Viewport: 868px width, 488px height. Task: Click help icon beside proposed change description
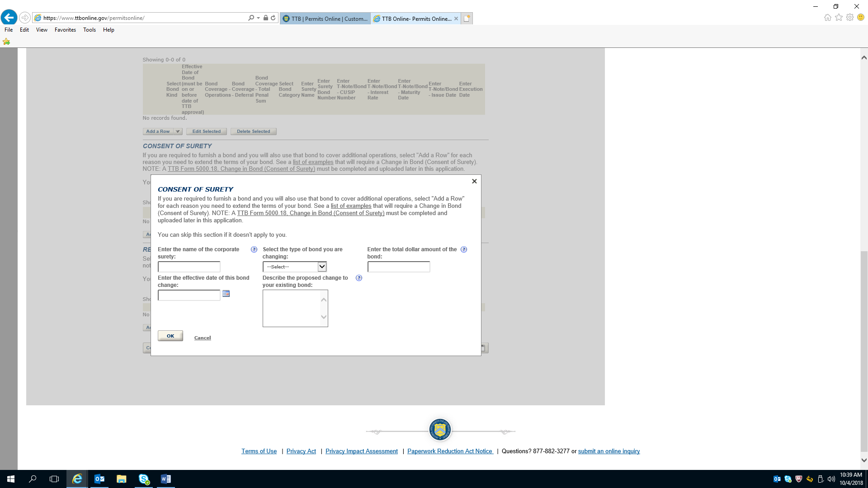(x=359, y=278)
